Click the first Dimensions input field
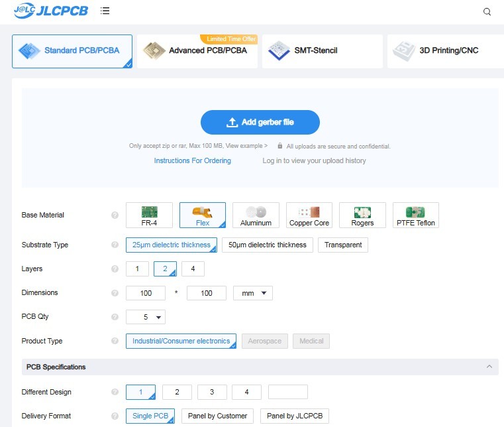Viewport: 504px width, 427px height. point(146,293)
